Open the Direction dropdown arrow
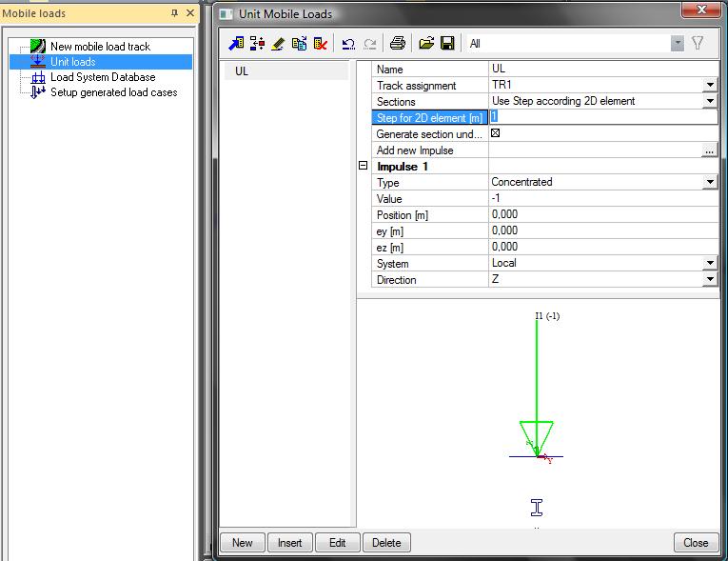728x561 pixels. click(x=710, y=280)
